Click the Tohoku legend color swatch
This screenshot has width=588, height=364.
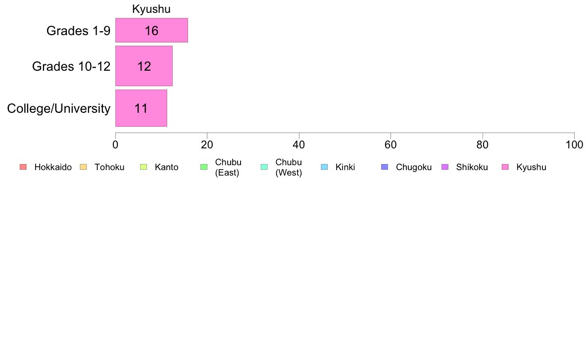point(83,167)
